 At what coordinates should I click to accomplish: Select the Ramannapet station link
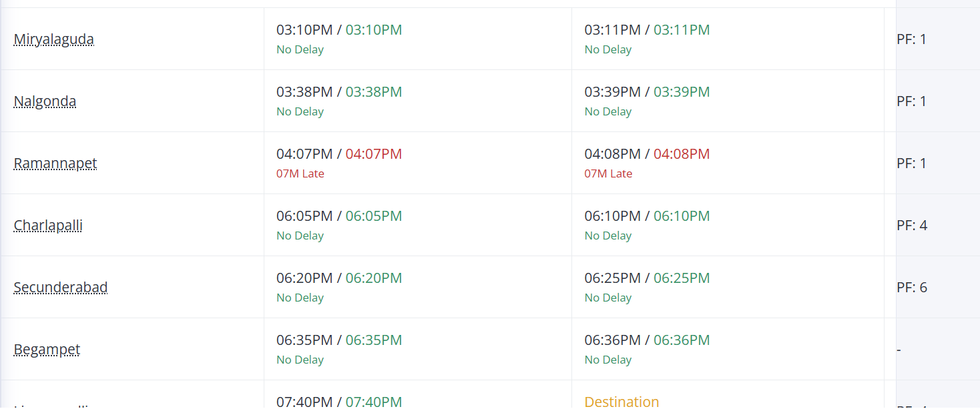coord(55,163)
